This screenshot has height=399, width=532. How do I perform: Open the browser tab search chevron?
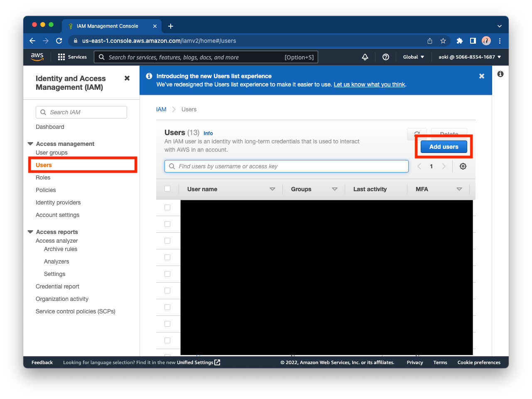[500, 26]
